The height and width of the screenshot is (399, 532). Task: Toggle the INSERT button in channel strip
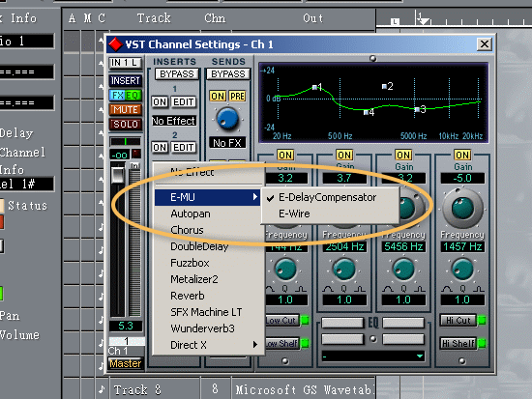pyautogui.click(x=126, y=81)
